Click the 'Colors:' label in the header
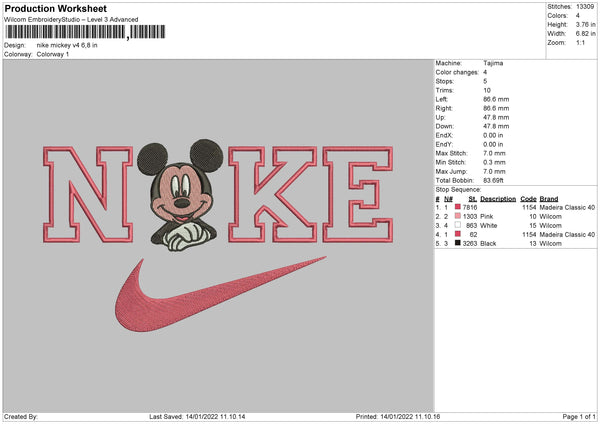This screenshot has height=424, width=600. [x=557, y=16]
